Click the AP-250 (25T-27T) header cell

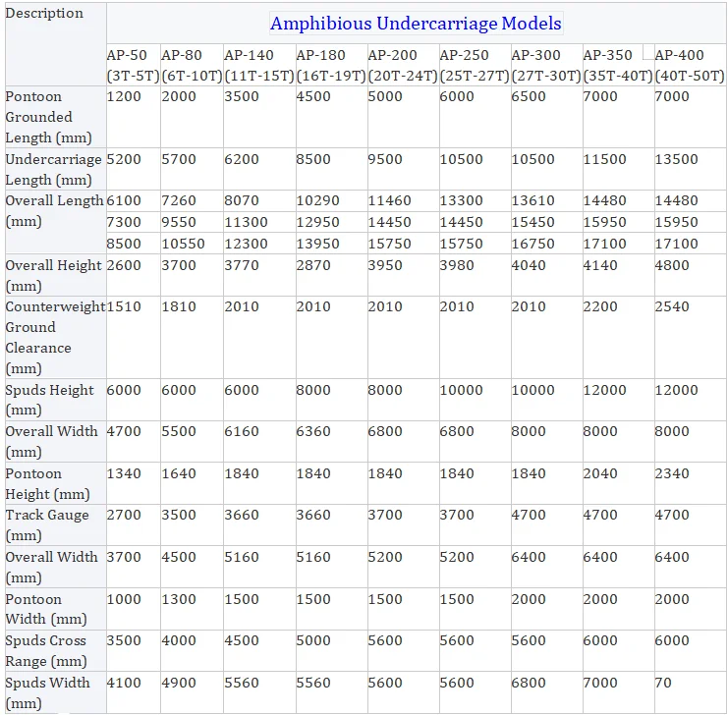(x=475, y=65)
